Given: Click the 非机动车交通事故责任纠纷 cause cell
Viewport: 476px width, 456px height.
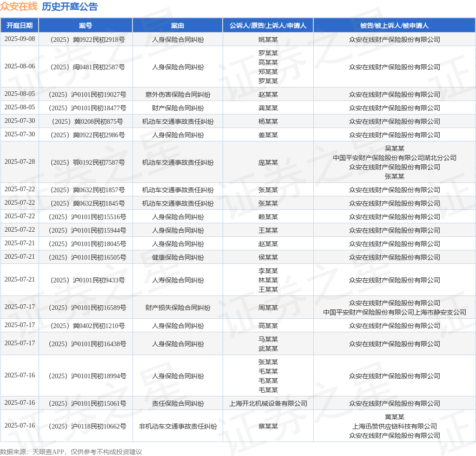Looking at the screenshot, I should tap(178, 426).
